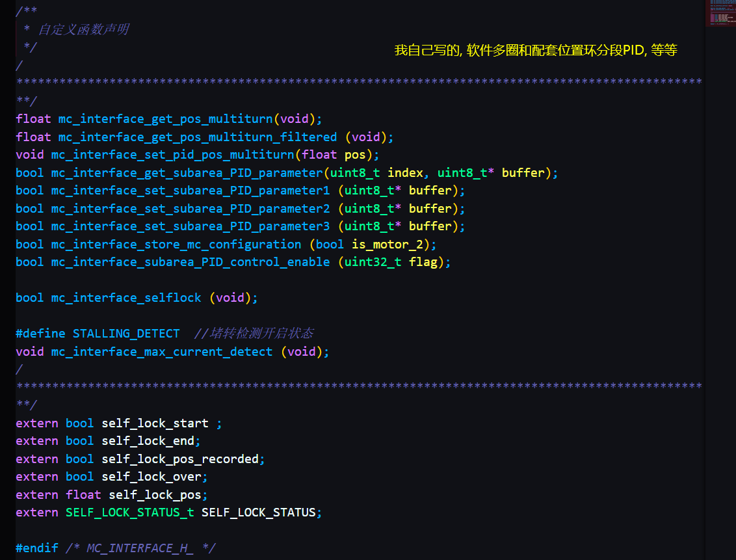Click mc_interface_get_subarea_PID_parameter function name
Viewport: 736px width, 560px height.
[187, 173]
